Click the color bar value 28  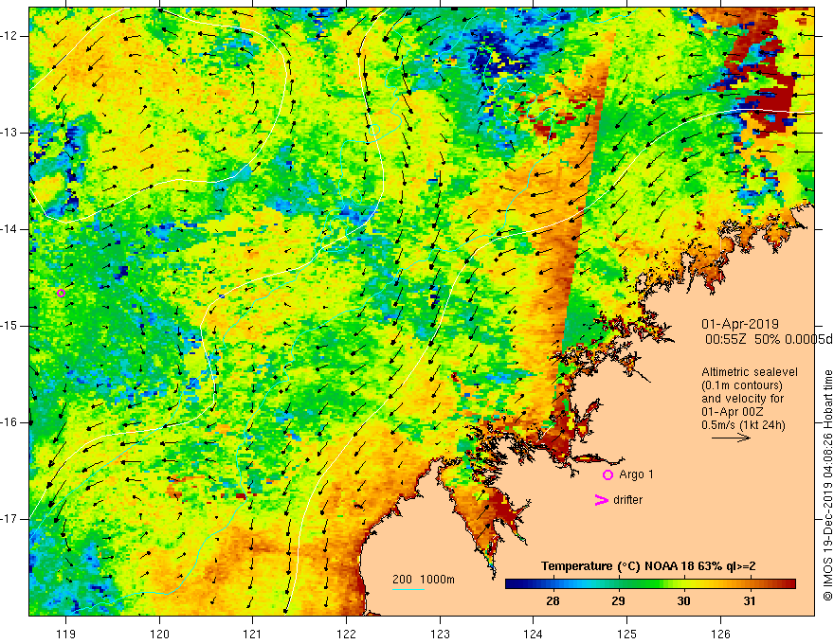click(553, 601)
